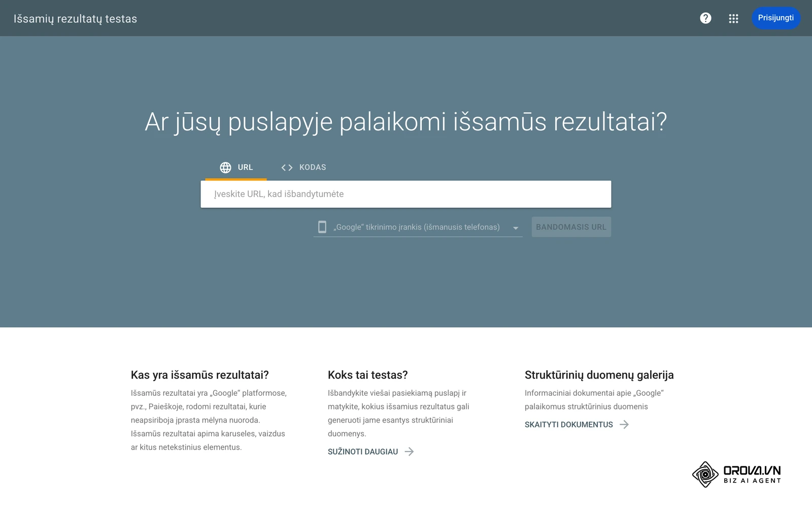Viewport: 812px width, 508px height.
Task: Switch to the KODAS tab
Action: (x=303, y=167)
